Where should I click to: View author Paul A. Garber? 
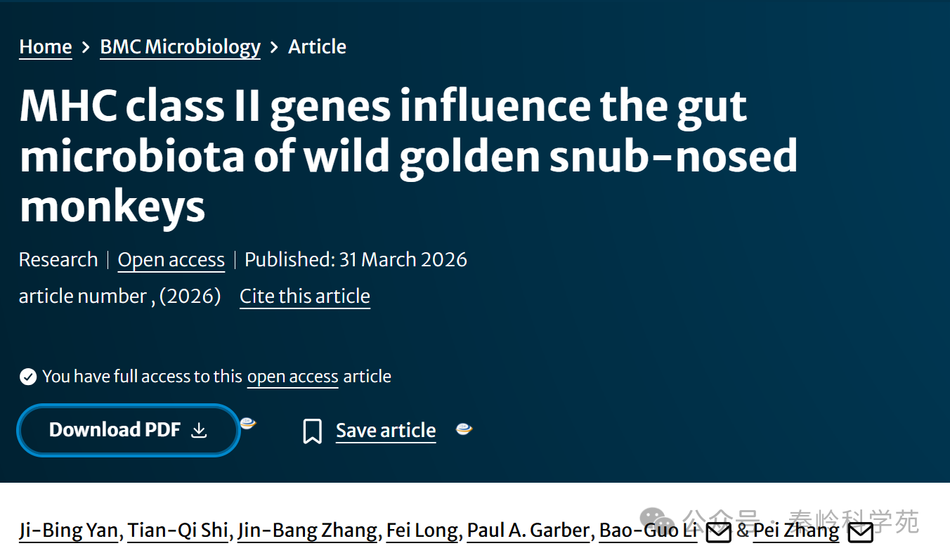coord(528,530)
